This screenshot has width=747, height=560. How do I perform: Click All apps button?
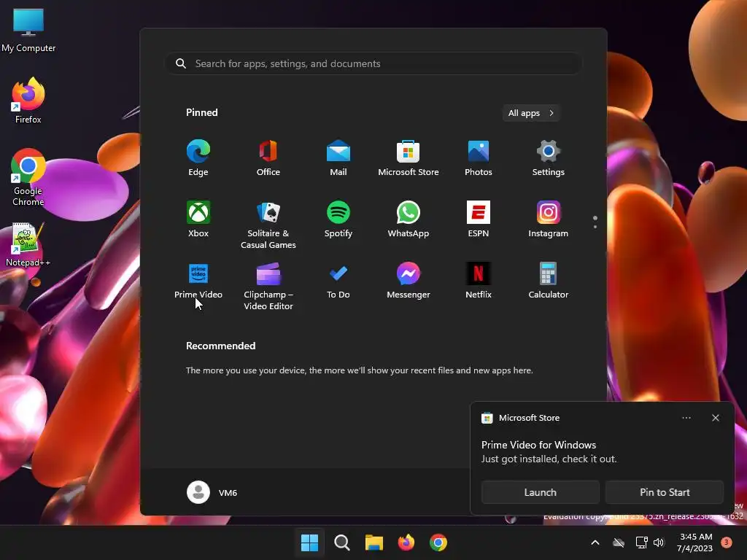coord(531,113)
